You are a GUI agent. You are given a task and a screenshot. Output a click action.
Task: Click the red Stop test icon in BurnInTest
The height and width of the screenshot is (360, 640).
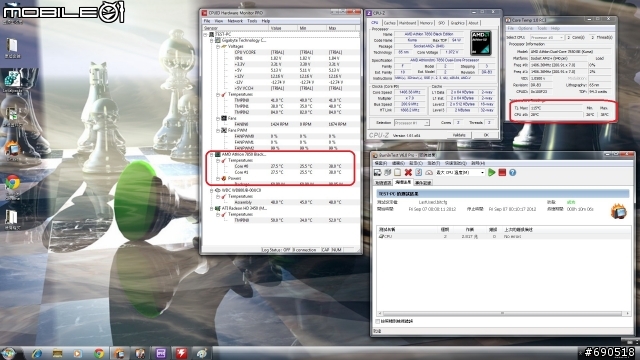tap(502, 173)
